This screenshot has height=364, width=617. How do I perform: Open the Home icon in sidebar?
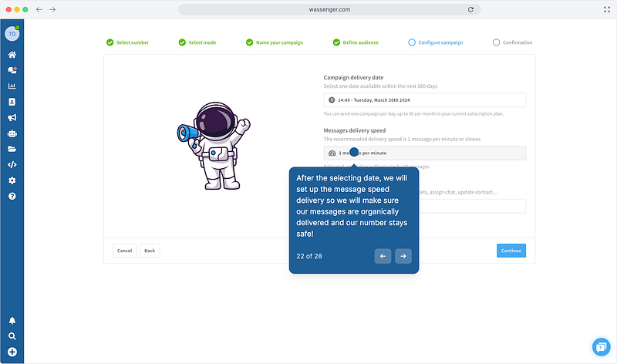point(12,55)
